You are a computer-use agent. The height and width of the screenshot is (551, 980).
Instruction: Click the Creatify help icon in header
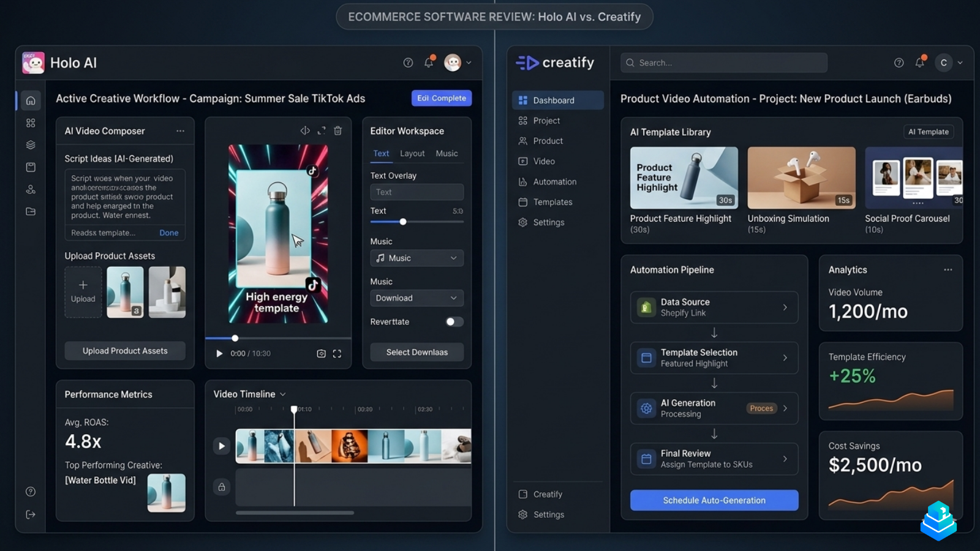tap(899, 62)
